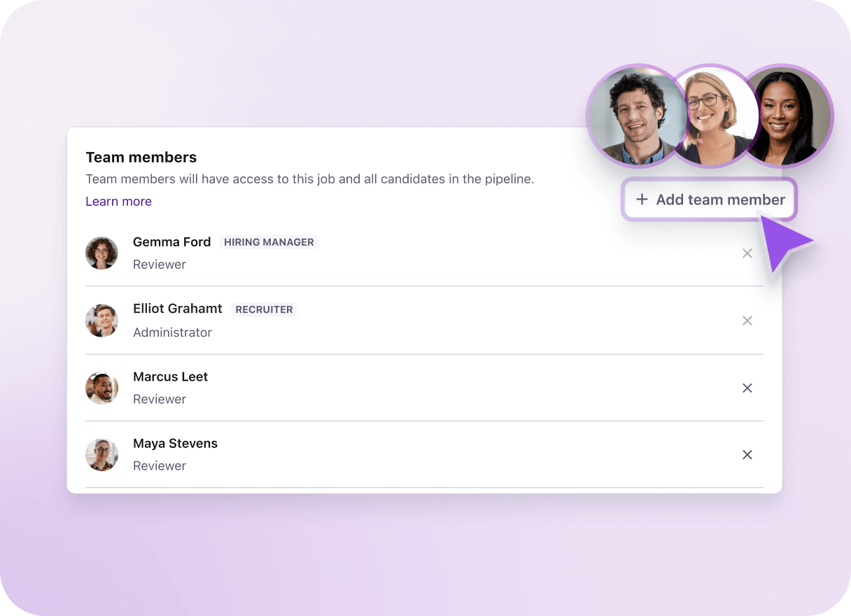
Task: Open Elliot Grahamt's avatar picture
Action: pyautogui.click(x=101, y=321)
